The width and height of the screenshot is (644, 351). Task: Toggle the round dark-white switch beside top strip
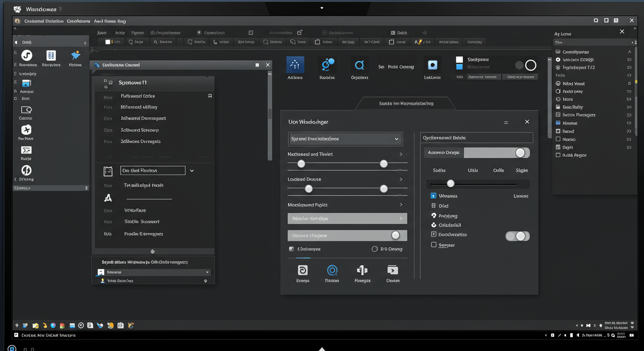click(x=526, y=65)
